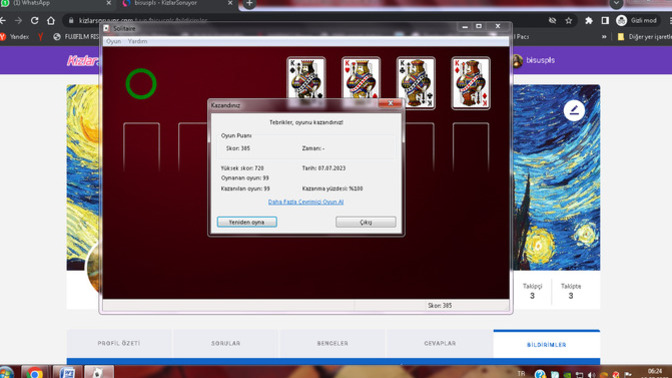Screen dimensions: 672x378
Task: Click the Kazanma yüzdesi %100 text
Action: tap(333, 189)
